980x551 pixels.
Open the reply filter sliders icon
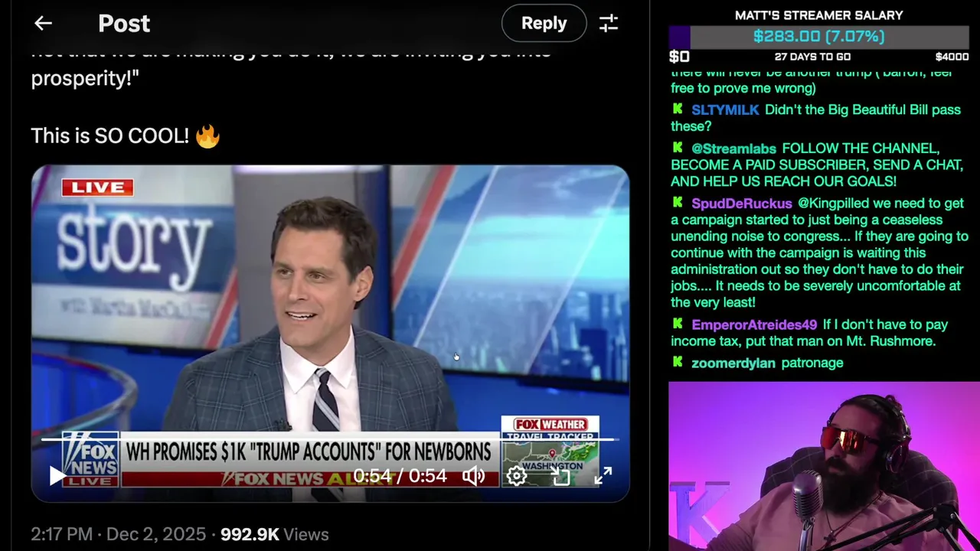pos(609,23)
